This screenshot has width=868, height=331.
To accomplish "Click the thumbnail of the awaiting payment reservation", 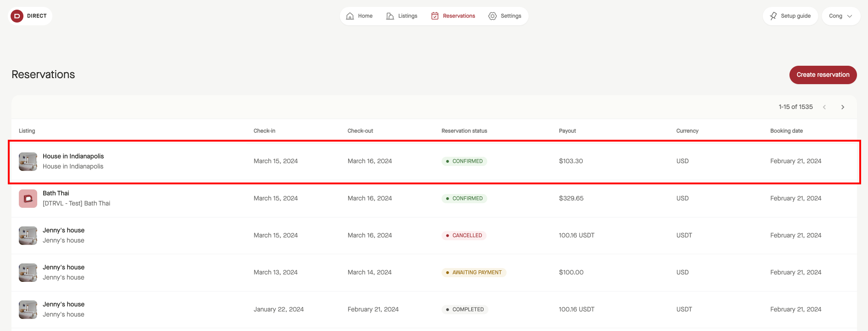I will pyautogui.click(x=28, y=273).
